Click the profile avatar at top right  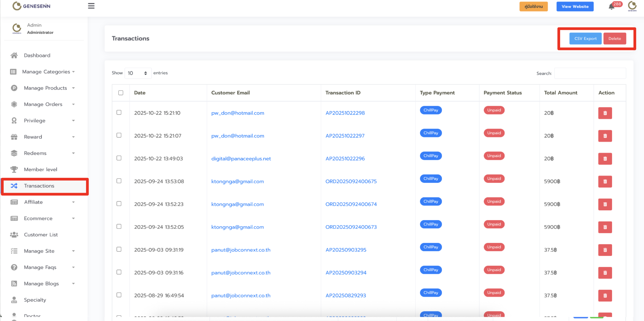[632, 6]
